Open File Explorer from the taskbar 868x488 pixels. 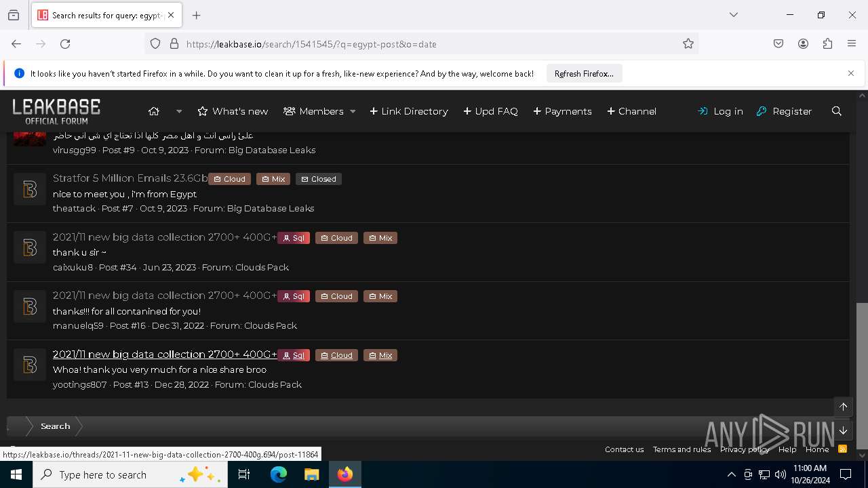311,474
